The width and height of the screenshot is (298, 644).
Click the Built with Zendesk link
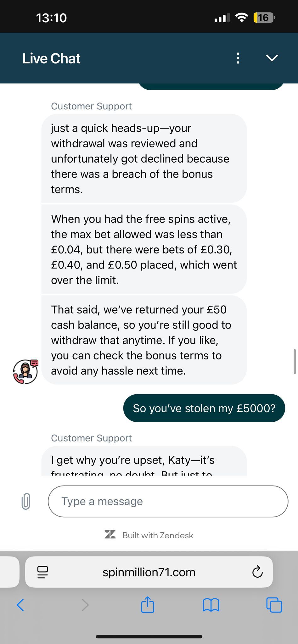pos(149,535)
